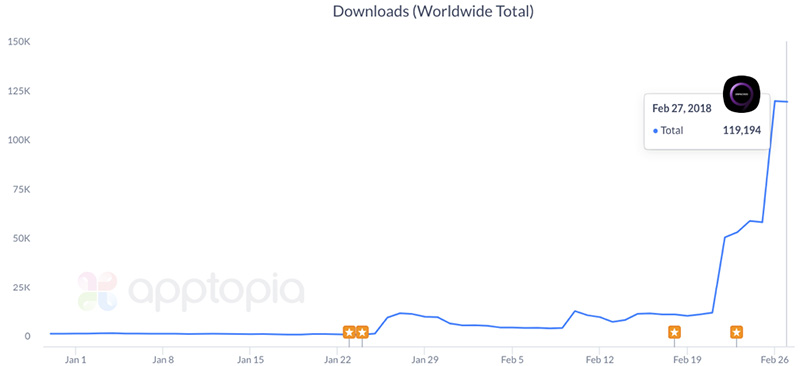Click the 25K y-axis label
This screenshot has height=366, width=800.
point(21,287)
